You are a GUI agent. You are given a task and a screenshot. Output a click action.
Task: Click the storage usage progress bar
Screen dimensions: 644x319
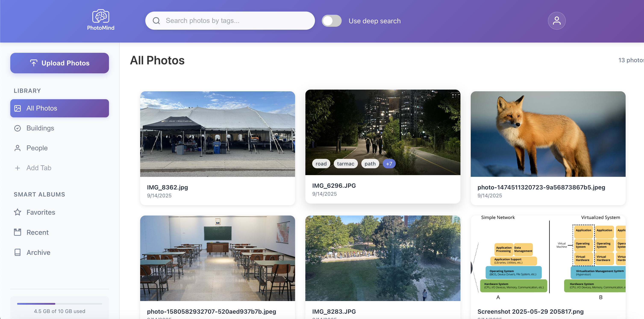coord(59,304)
